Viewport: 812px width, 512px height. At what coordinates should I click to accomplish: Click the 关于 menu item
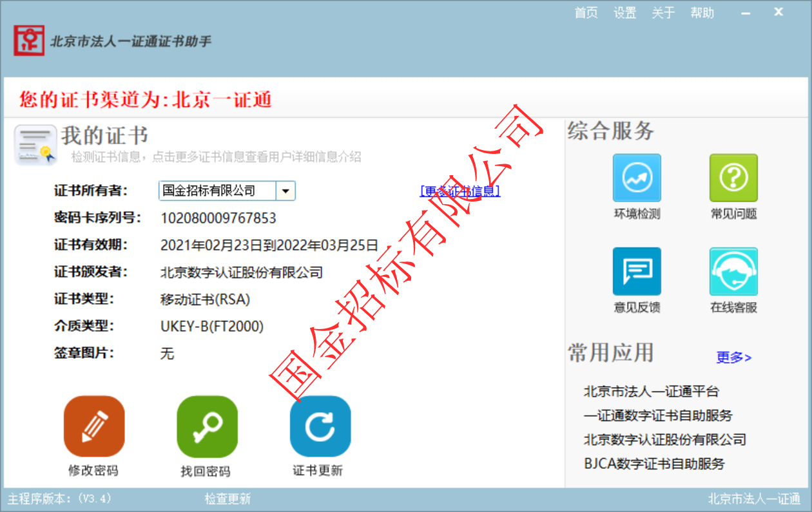[x=663, y=13]
